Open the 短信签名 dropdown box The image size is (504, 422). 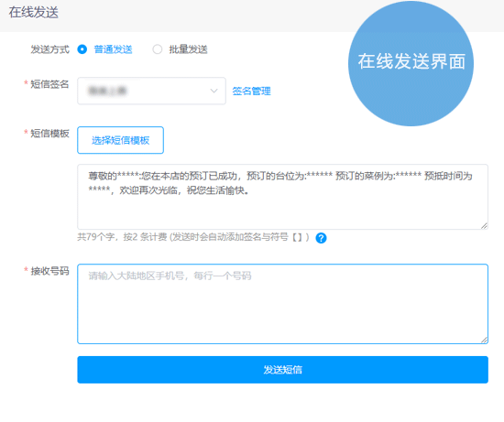point(151,91)
